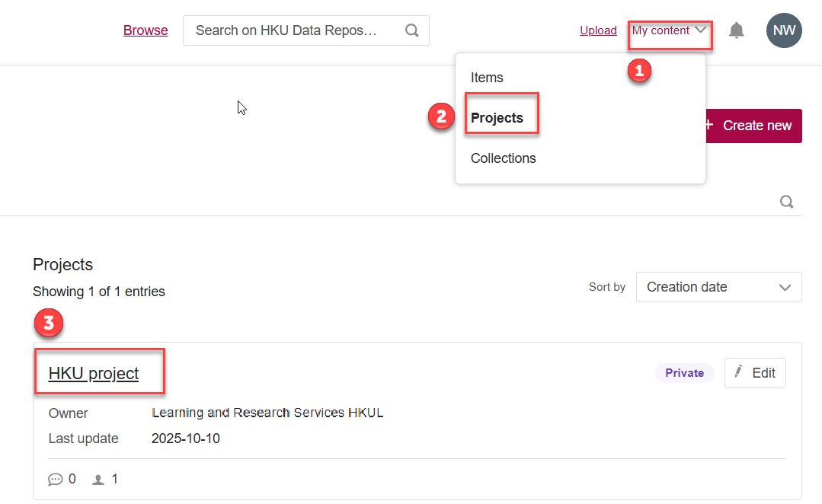Click the collaborators person icon on HKU project
The height and width of the screenshot is (504, 822).
(98, 480)
